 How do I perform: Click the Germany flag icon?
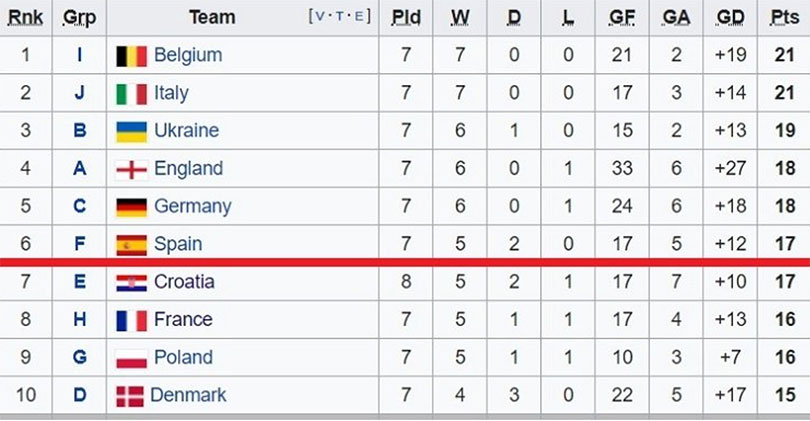131,207
